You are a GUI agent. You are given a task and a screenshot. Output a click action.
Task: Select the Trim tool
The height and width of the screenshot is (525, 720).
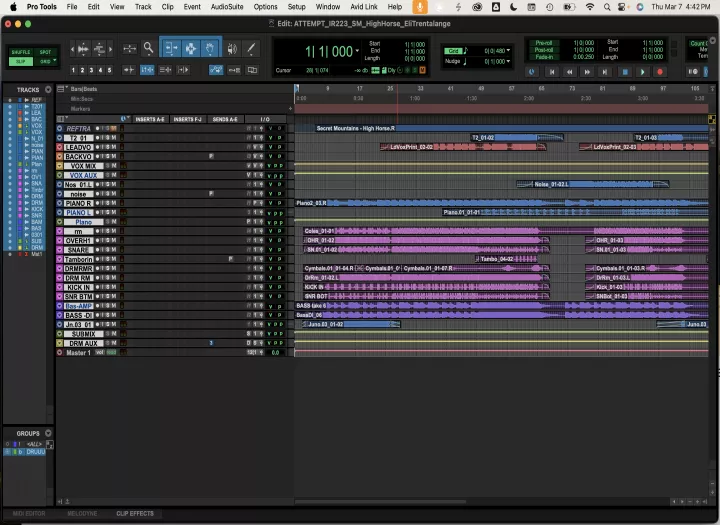point(170,48)
